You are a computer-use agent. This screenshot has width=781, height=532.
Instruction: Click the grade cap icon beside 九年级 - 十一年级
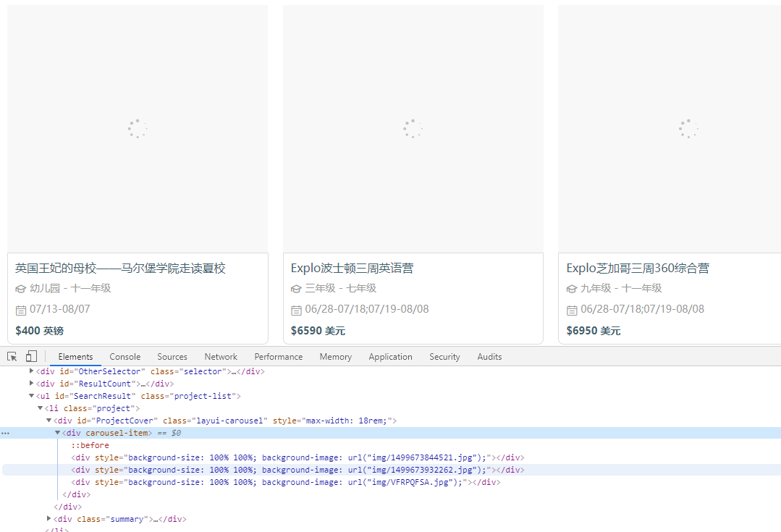click(x=572, y=289)
